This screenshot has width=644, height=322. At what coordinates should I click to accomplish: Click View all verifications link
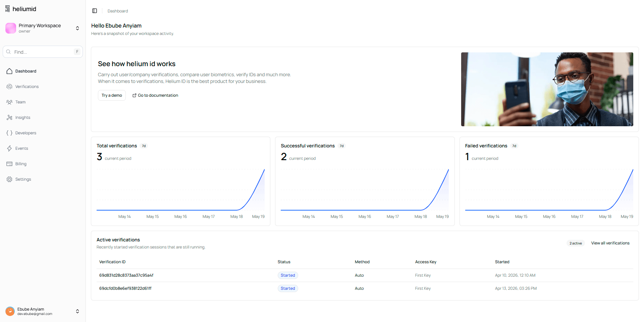(610, 243)
